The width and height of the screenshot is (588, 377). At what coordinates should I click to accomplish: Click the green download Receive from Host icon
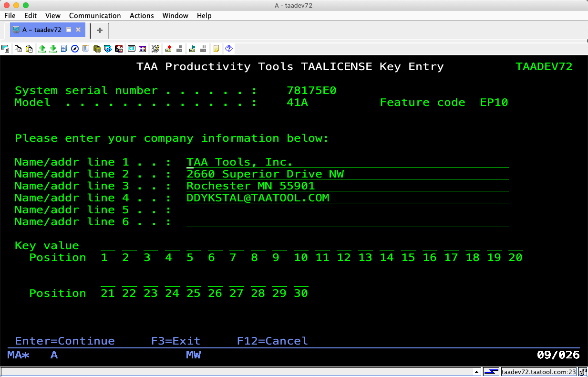(53, 49)
